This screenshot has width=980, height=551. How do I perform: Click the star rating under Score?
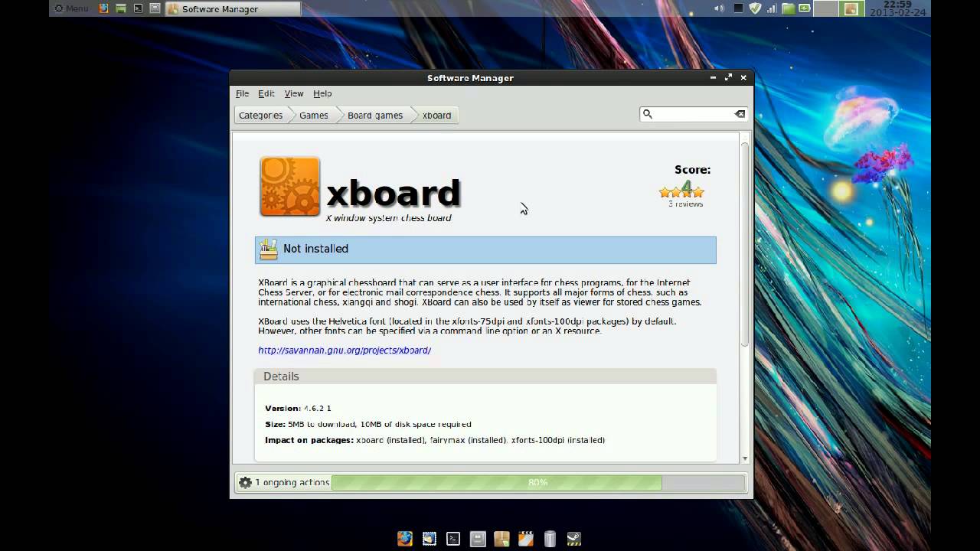[x=681, y=191]
